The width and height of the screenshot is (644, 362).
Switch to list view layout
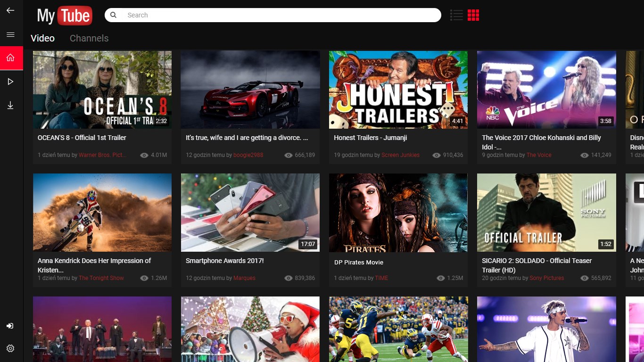click(456, 15)
